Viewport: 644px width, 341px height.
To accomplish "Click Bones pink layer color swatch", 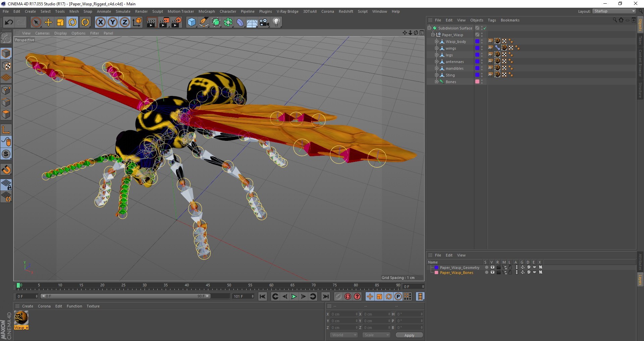I will click(477, 81).
